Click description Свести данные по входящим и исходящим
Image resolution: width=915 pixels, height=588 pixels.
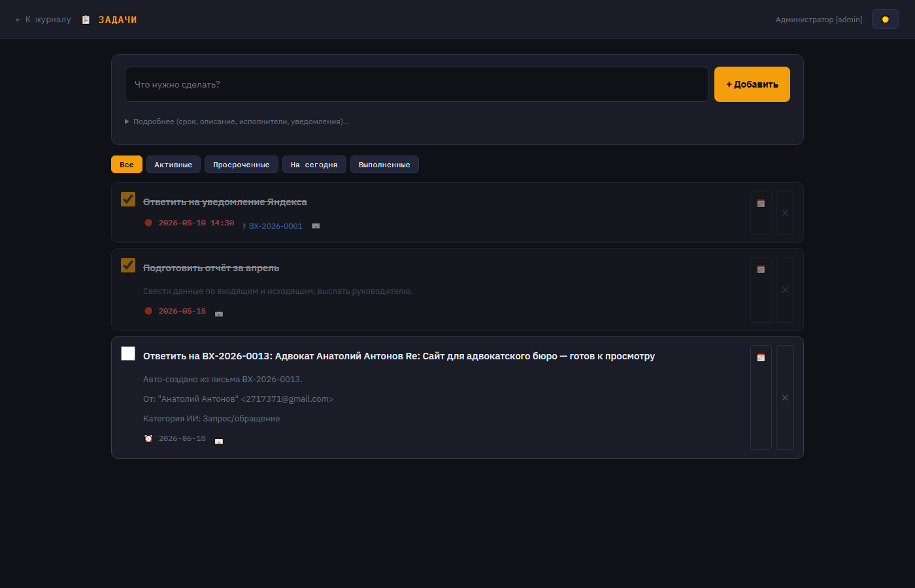(278, 291)
